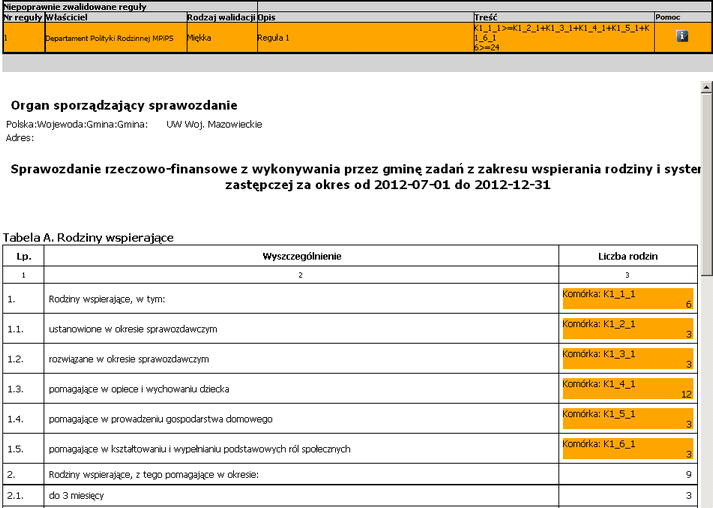Select the cell K1_4_1 with value 12
Screen dimensions: 713x508
(627, 388)
